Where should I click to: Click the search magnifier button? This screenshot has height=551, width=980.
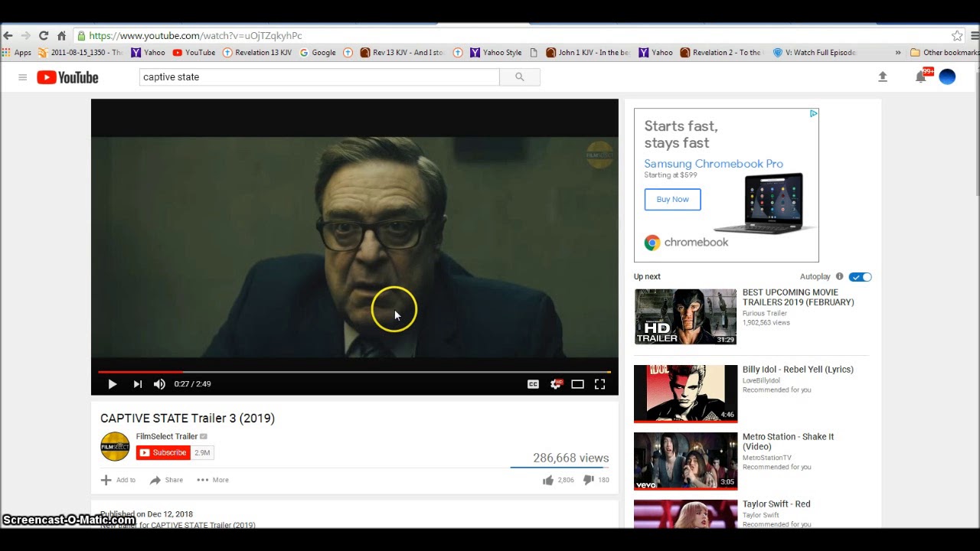click(520, 77)
